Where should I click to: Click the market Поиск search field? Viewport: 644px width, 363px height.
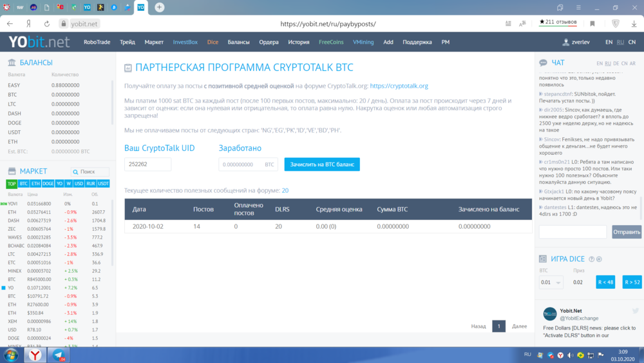(90, 172)
